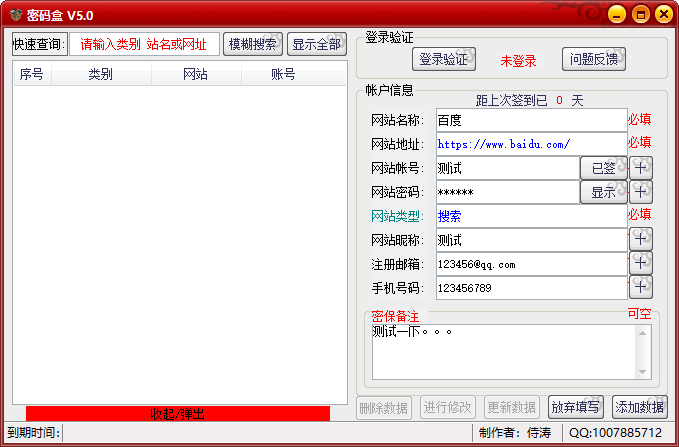The image size is (679, 447).
Task: Click the 未登录 status text
Action: coord(518,61)
